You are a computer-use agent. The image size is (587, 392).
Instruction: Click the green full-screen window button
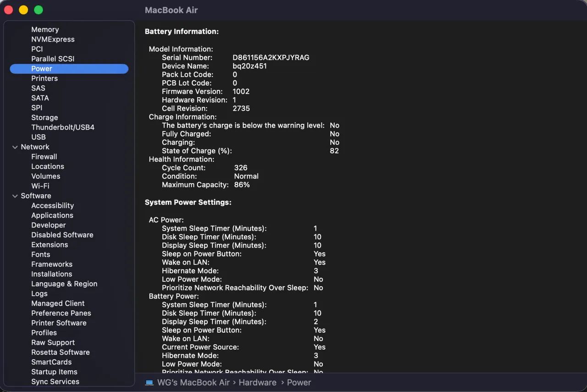39,10
